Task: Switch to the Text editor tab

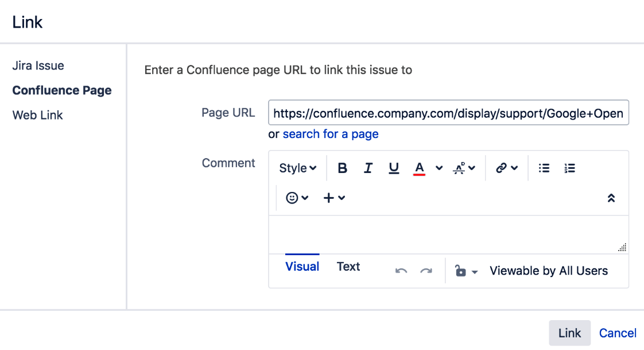Action: pos(348,267)
